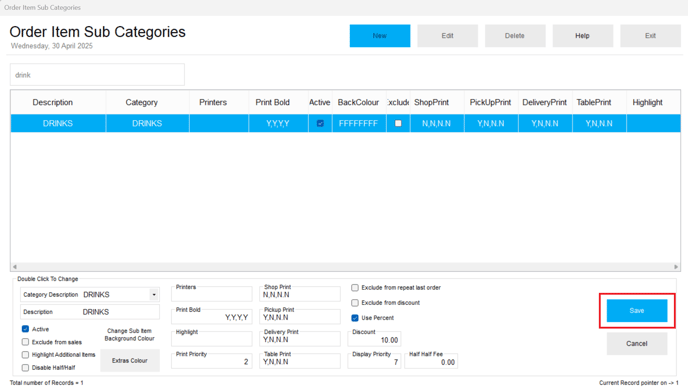Click the Highlight input field
Screen dimensions: 688x387
[211, 339]
